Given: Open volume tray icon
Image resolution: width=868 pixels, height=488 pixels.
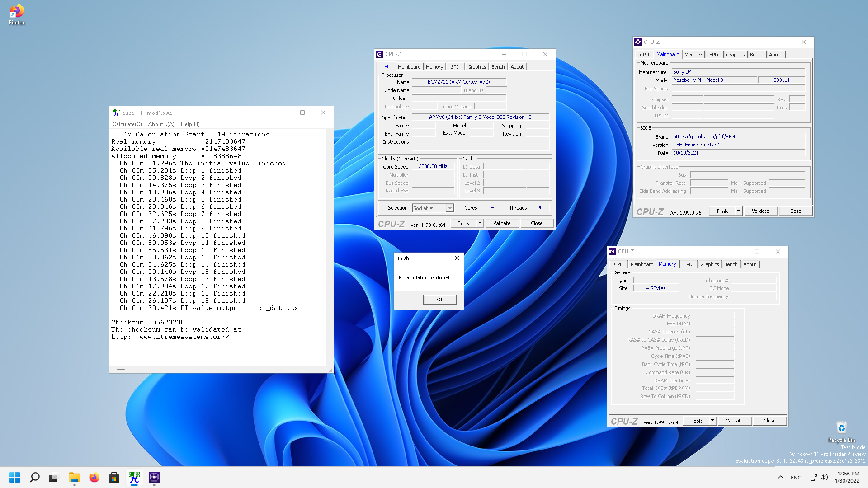Looking at the screenshot, I should click(824, 477).
